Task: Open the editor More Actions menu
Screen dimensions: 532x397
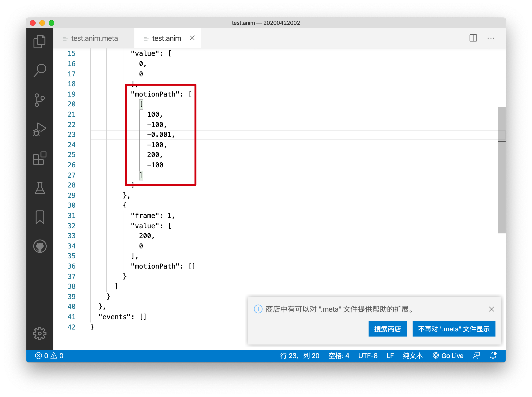Action: [491, 38]
